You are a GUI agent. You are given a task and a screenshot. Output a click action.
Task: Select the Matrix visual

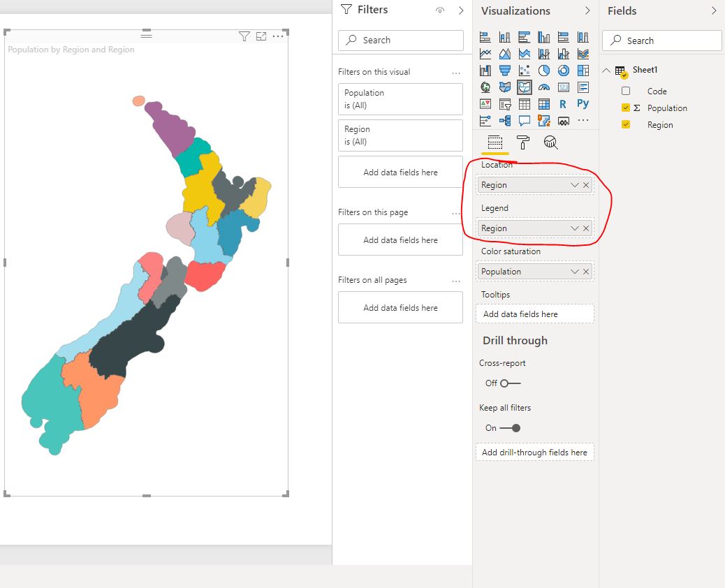coord(543,104)
